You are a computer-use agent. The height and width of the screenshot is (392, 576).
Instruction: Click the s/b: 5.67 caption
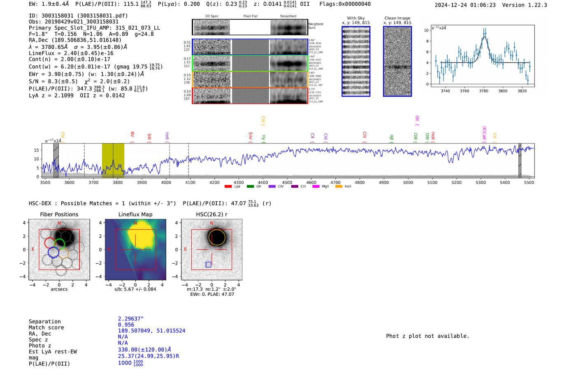135,289
